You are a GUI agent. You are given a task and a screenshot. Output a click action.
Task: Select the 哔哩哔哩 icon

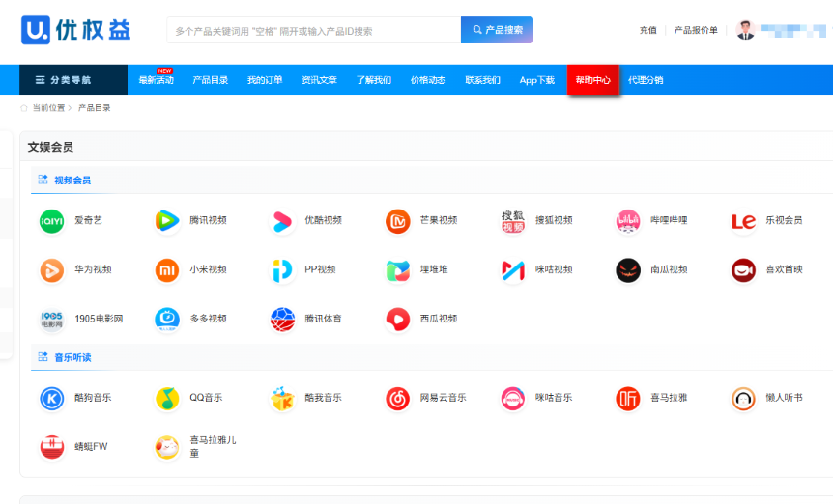coord(628,221)
